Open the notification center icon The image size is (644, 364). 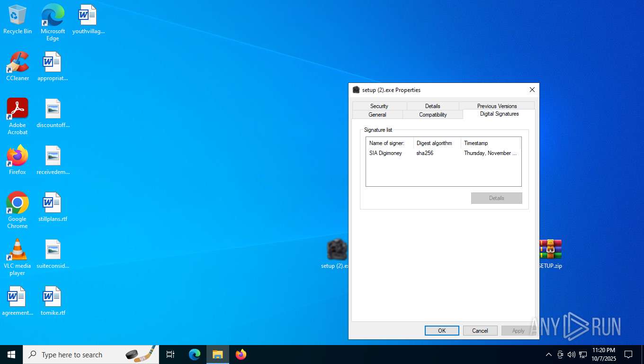coord(628,355)
